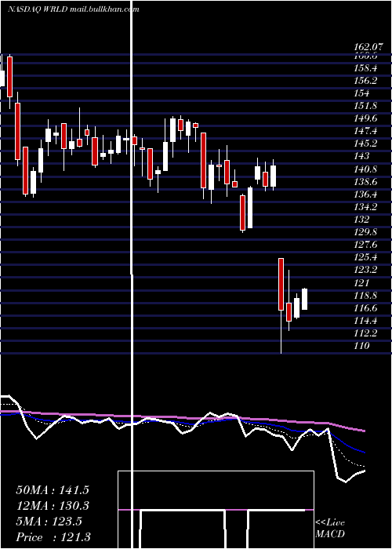
Task: Click the 129.8 price axis label
Action: point(367,232)
